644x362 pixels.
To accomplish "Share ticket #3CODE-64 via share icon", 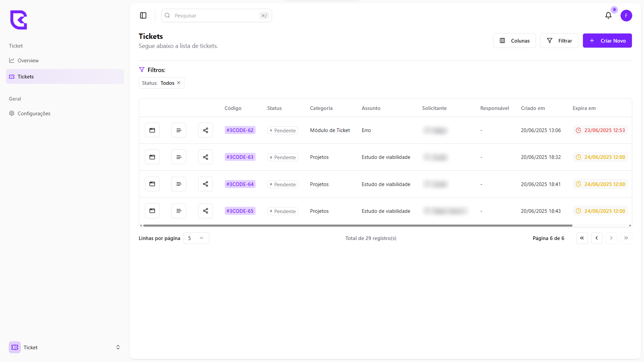I will [205, 184].
